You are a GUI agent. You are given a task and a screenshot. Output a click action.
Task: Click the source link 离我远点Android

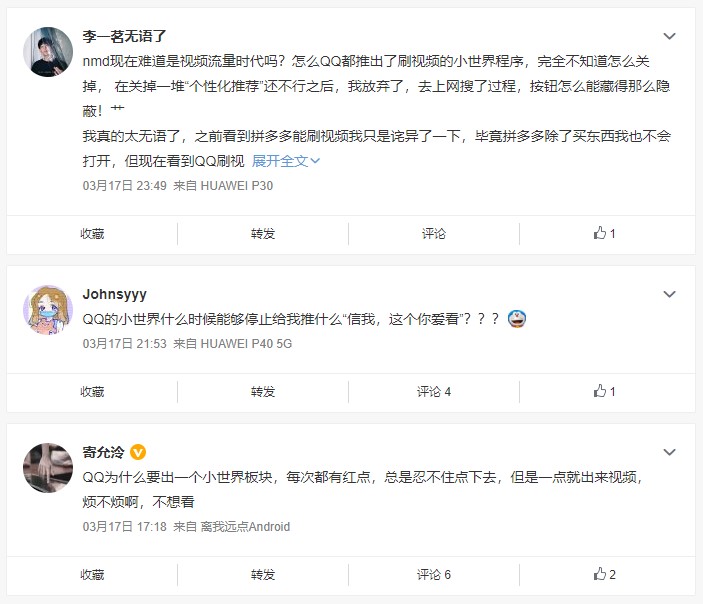click(x=245, y=526)
